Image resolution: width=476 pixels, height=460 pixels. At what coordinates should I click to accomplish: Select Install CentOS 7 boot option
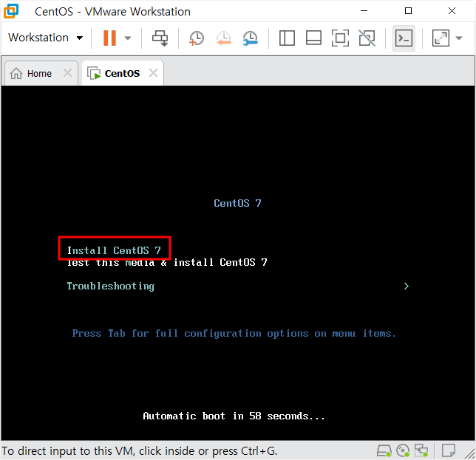pos(114,250)
